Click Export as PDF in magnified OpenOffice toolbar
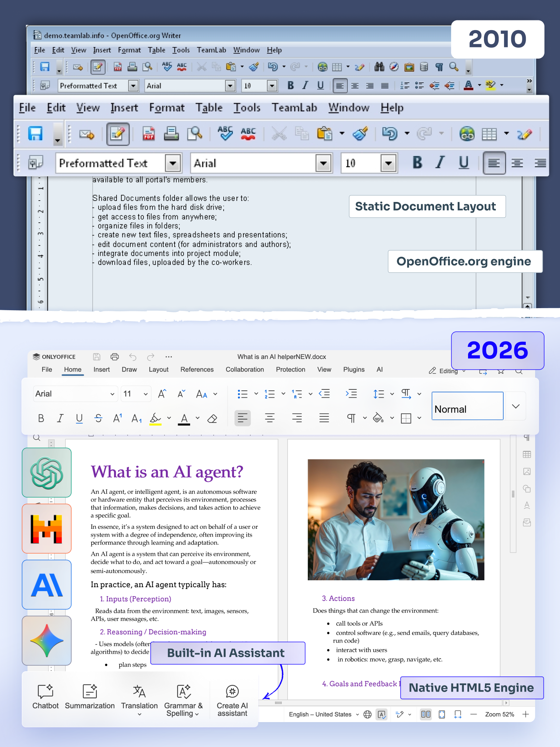560x747 pixels. [x=149, y=134]
